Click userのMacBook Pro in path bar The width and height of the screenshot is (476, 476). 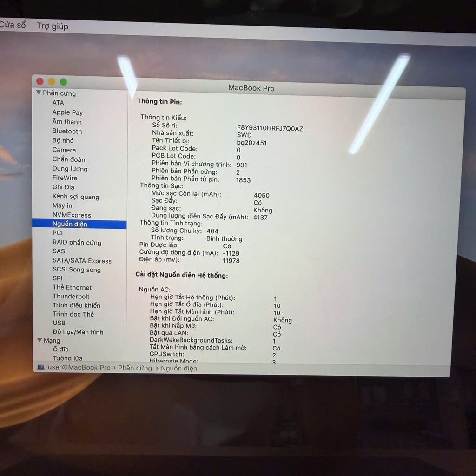(79, 367)
